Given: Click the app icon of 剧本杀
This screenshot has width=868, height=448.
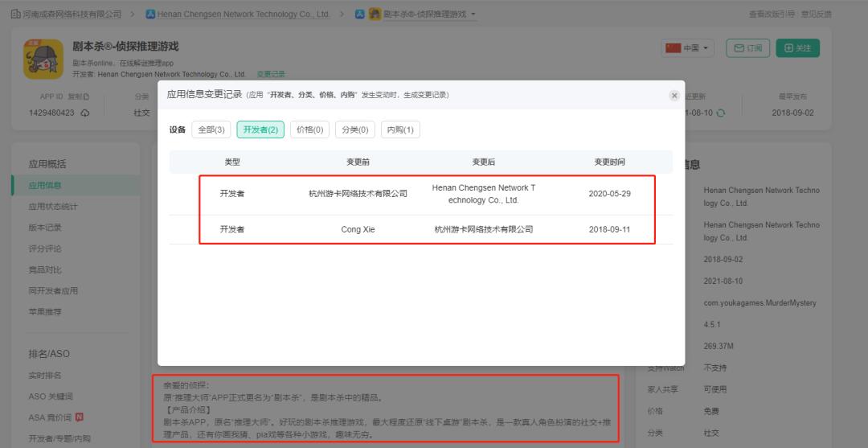Looking at the screenshot, I should tap(44, 58).
